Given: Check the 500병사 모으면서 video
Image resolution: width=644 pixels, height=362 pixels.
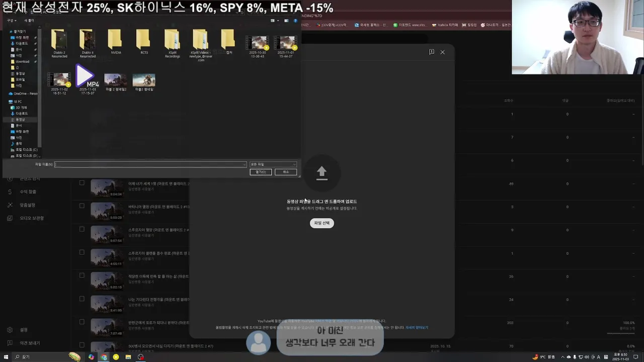Looking at the screenshot, I should coord(82,345).
